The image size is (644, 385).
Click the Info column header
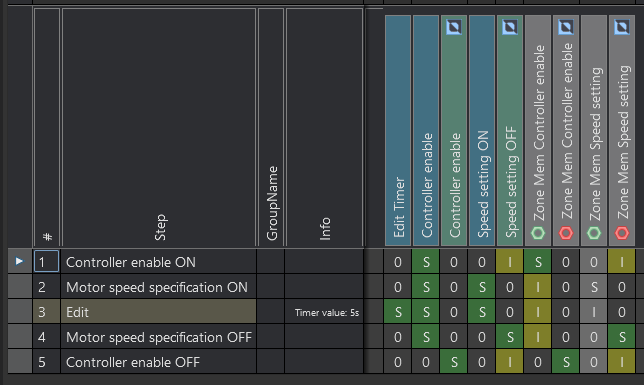tap(324, 127)
